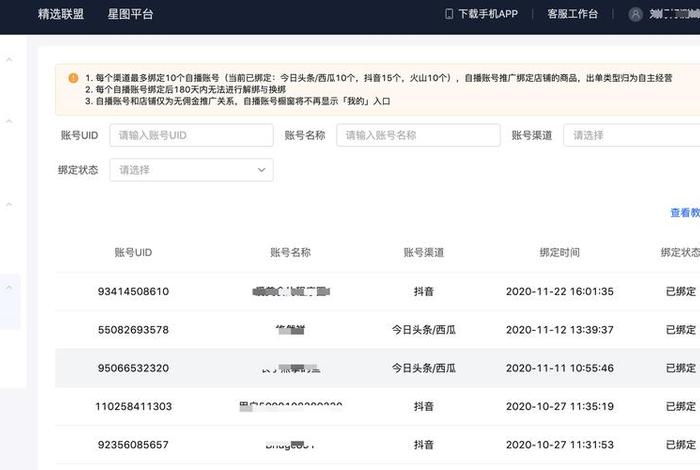Click 今日头条/西瓜 channel in row 55082693578
700x470 pixels.
424,330
